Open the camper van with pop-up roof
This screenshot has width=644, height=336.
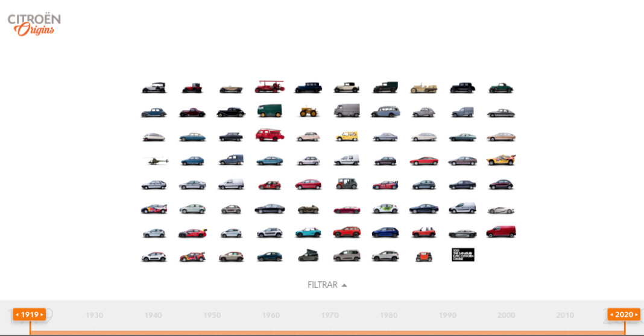308,255
